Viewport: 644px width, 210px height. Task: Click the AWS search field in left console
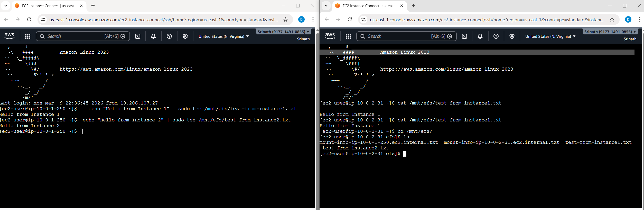(x=74, y=36)
